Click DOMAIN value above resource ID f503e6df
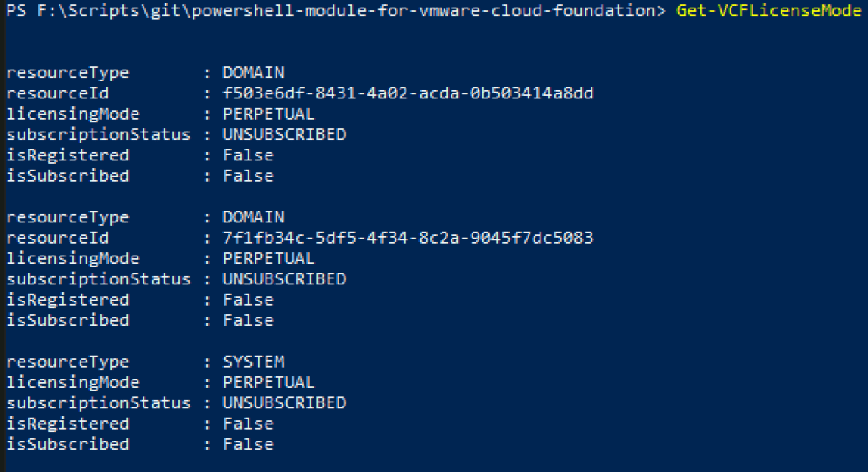 [254, 73]
